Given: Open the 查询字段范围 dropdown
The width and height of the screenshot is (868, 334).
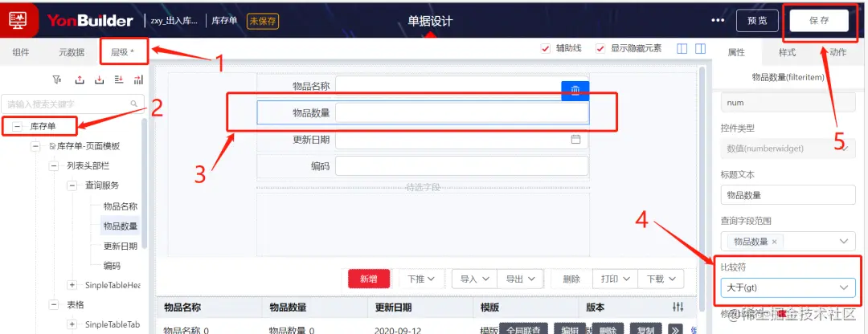Looking at the screenshot, I should pyautogui.click(x=788, y=241).
